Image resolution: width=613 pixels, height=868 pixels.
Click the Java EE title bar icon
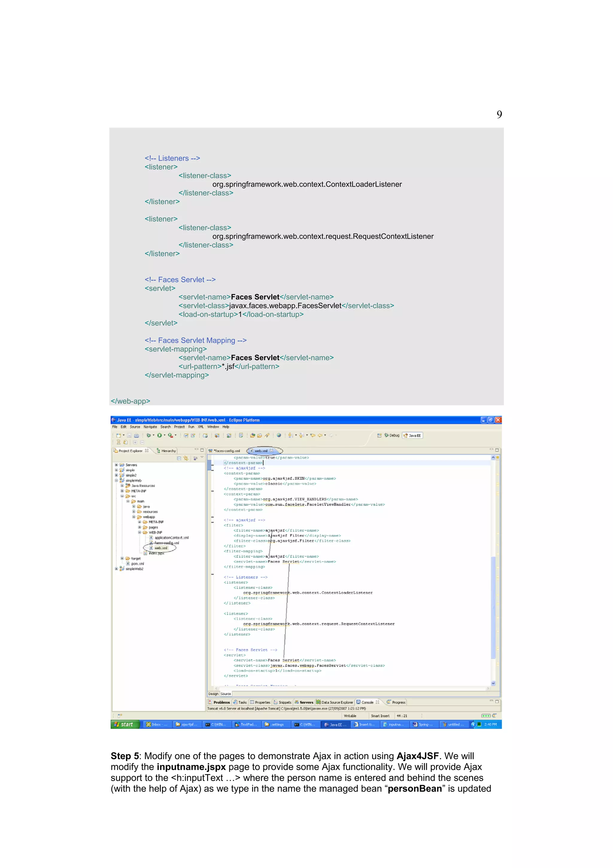click(x=114, y=420)
